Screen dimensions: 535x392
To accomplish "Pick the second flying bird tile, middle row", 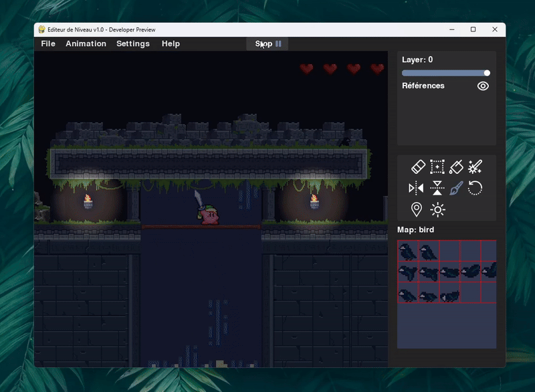I will [x=429, y=272].
